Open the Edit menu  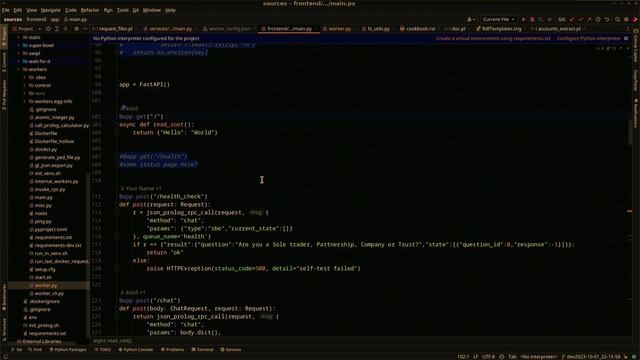point(18,10)
